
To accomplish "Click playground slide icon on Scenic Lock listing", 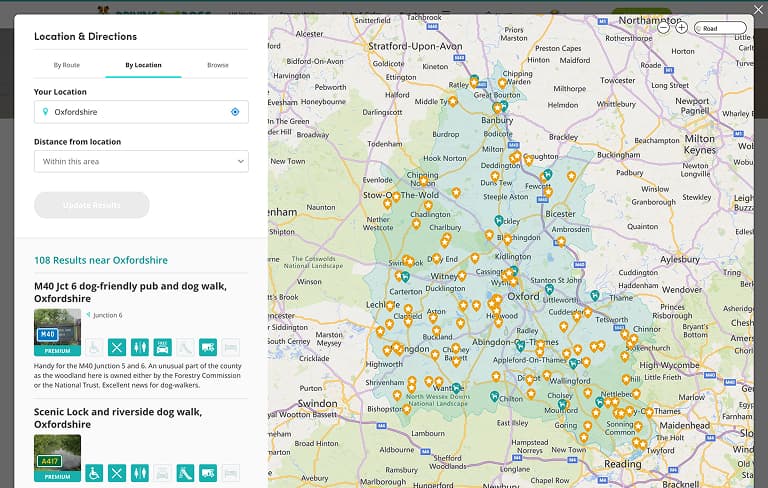I will click(185, 472).
